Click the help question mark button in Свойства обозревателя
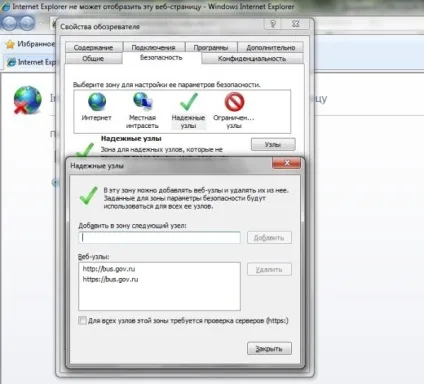This screenshot has height=384, width=424. (x=273, y=24)
